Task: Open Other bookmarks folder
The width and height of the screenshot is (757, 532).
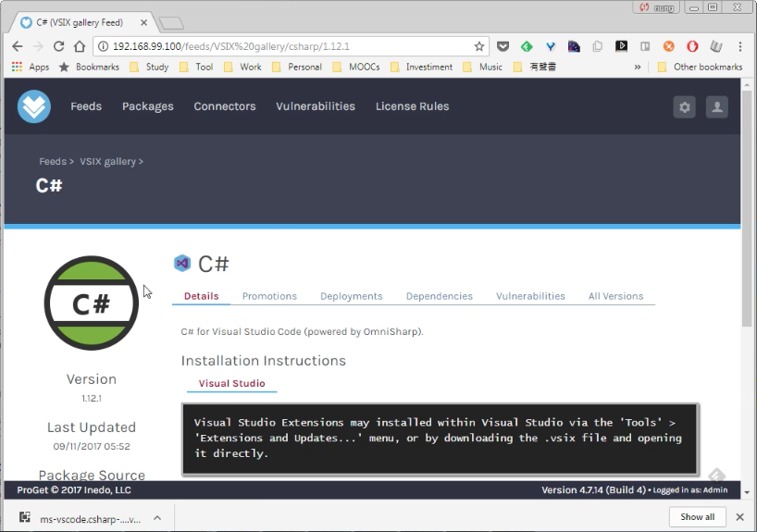Action: point(700,67)
